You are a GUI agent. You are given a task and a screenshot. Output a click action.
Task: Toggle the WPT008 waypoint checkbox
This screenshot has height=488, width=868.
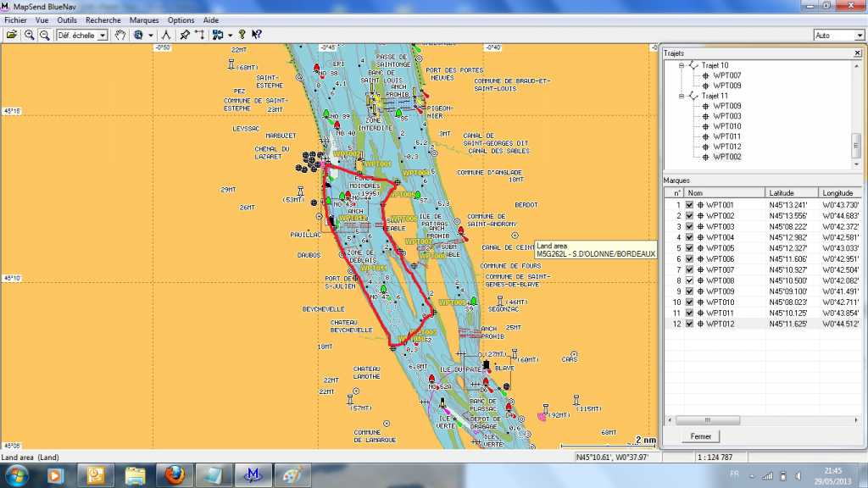click(689, 280)
